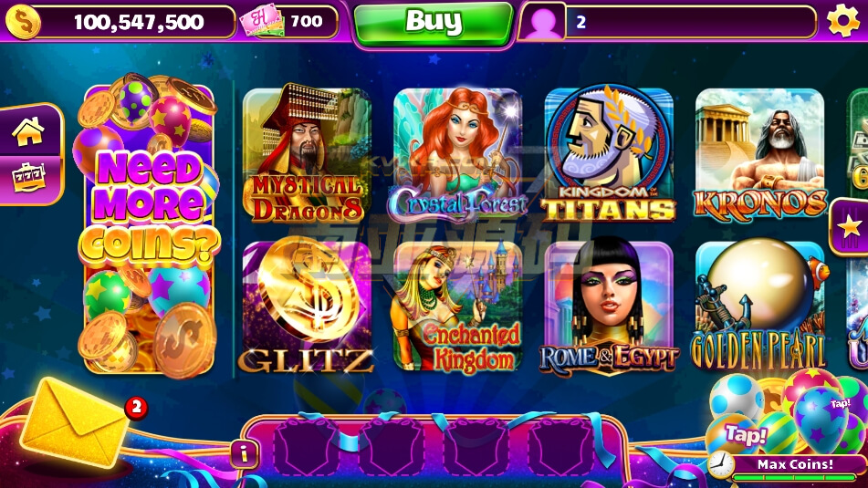This screenshot has width=868, height=488.
Task: Tap the Need More Coins banner
Action: (x=149, y=227)
